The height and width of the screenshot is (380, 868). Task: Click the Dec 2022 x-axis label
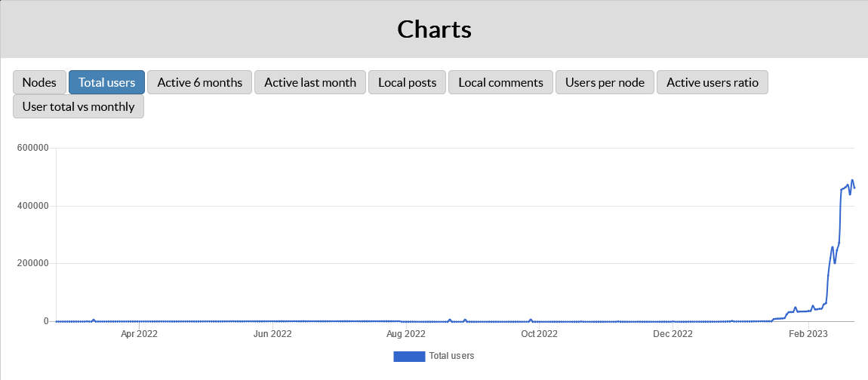click(673, 333)
